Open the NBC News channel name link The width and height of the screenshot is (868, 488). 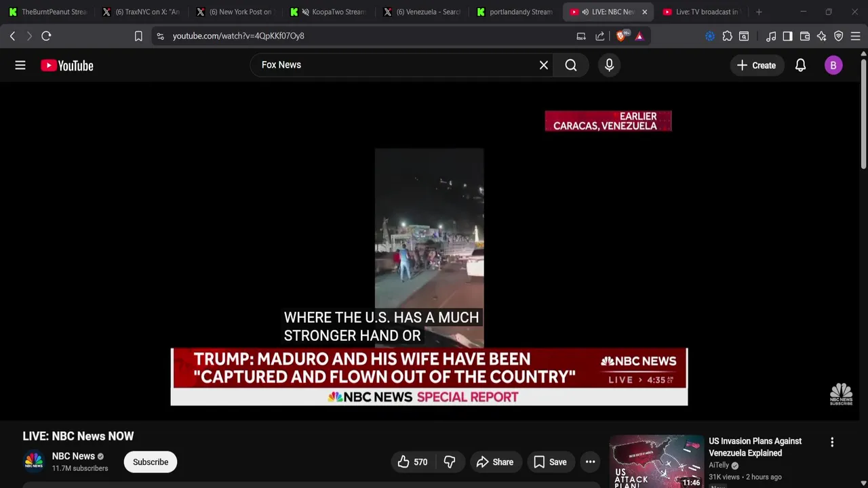[x=73, y=456]
